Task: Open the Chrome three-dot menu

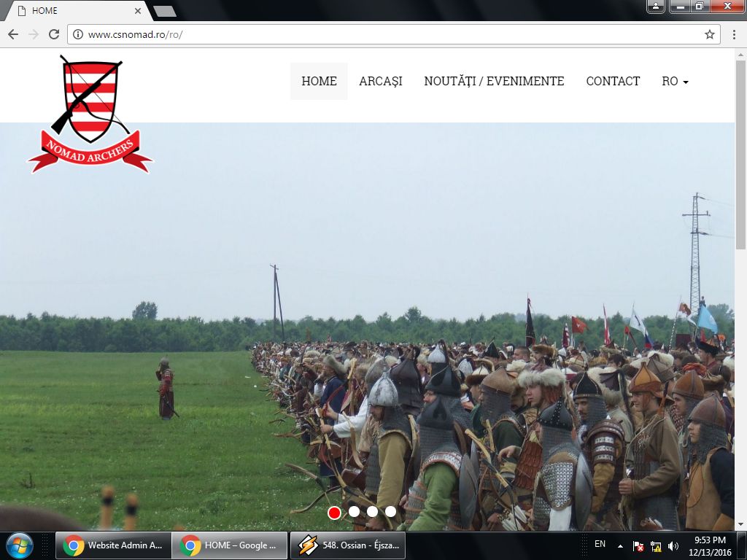Action: pyautogui.click(x=734, y=34)
